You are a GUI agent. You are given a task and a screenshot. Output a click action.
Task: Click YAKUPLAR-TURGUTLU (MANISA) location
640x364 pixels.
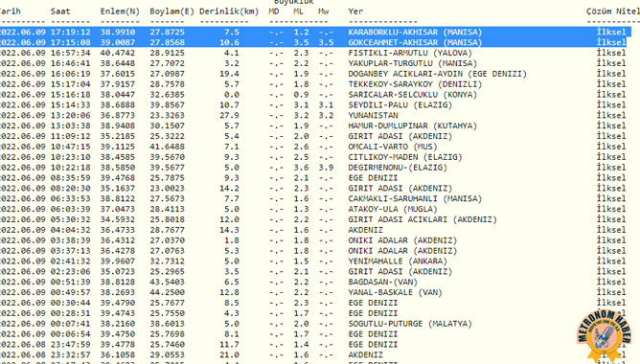pos(412,63)
